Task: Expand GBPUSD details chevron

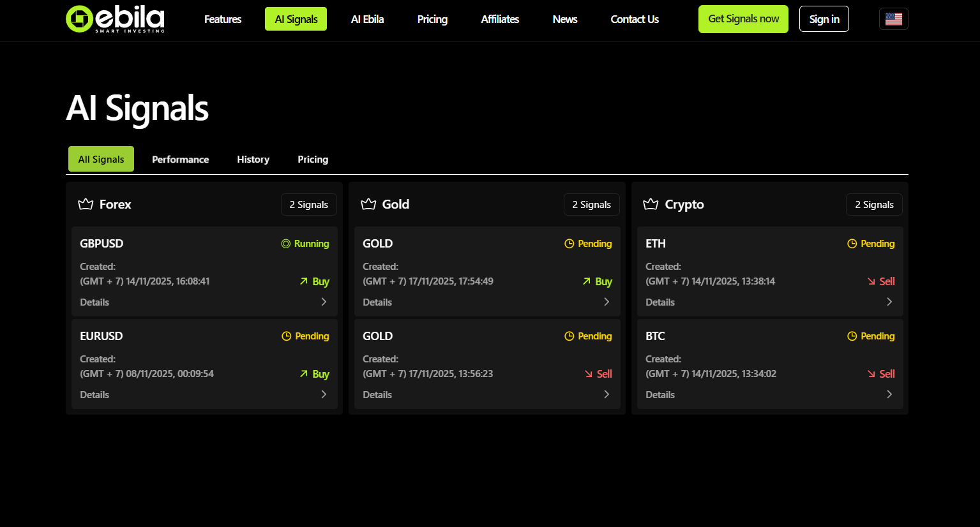Action: click(x=324, y=302)
